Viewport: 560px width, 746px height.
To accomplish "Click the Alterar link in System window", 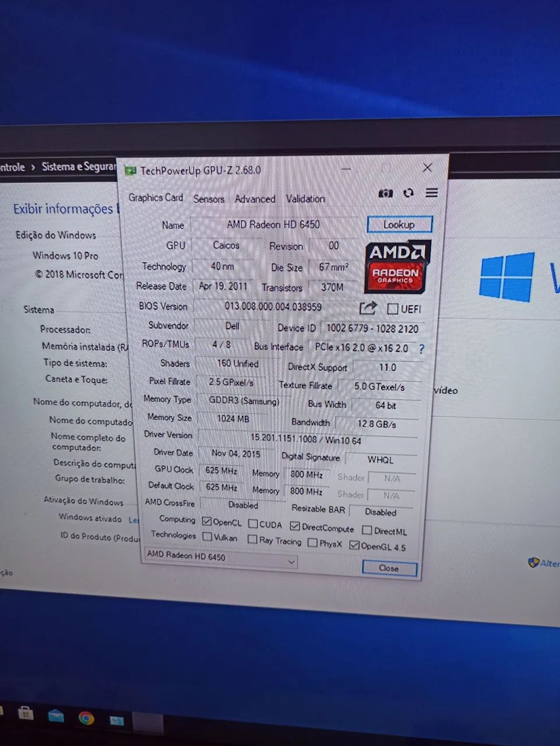I will tap(550, 563).
